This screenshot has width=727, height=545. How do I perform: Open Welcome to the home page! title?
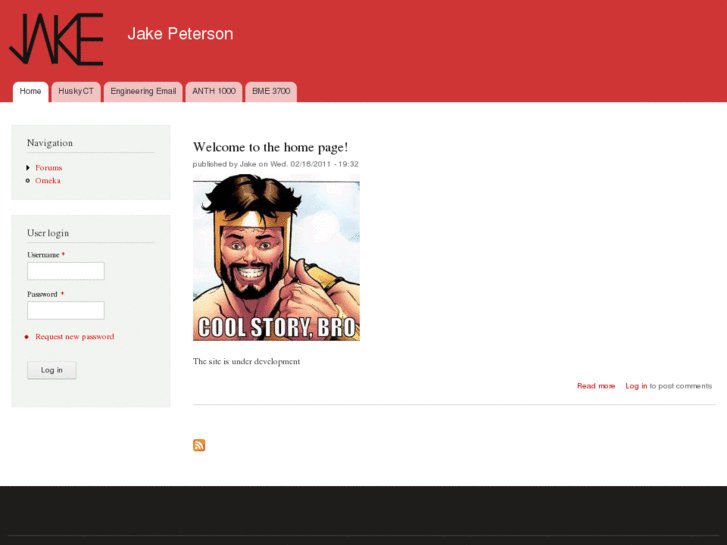click(270, 147)
